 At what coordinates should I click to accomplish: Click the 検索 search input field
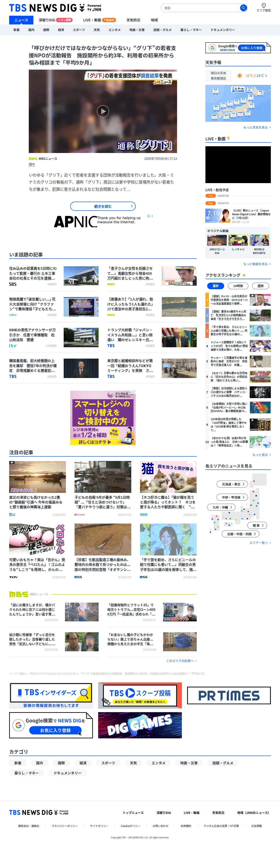[x=201, y=8]
